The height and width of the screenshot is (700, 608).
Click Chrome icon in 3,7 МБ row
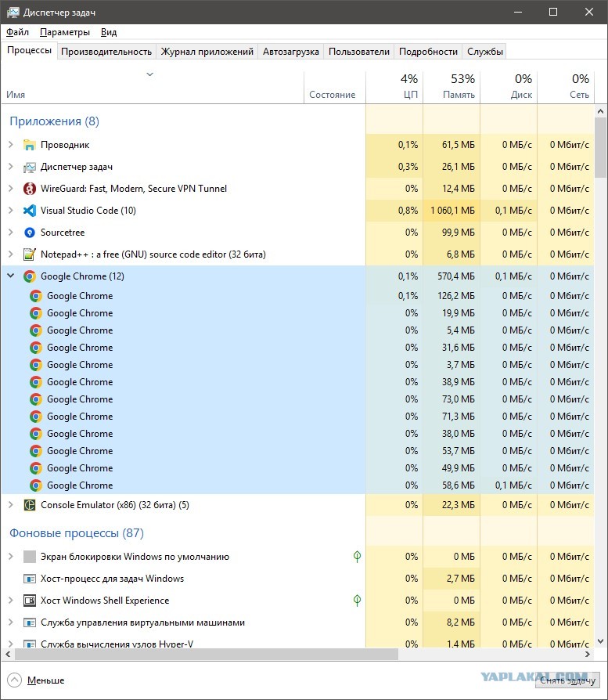click(x=36, y=365)
